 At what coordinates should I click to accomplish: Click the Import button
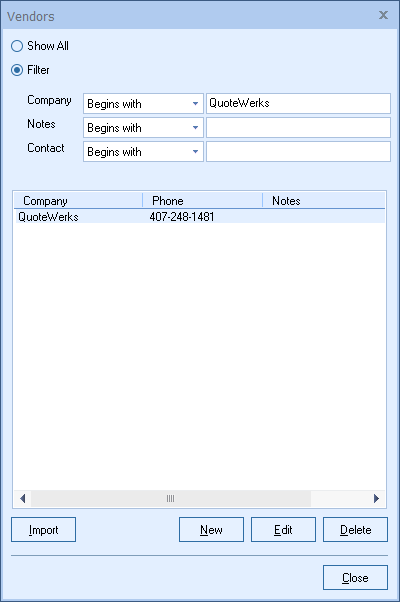[43, 529]
